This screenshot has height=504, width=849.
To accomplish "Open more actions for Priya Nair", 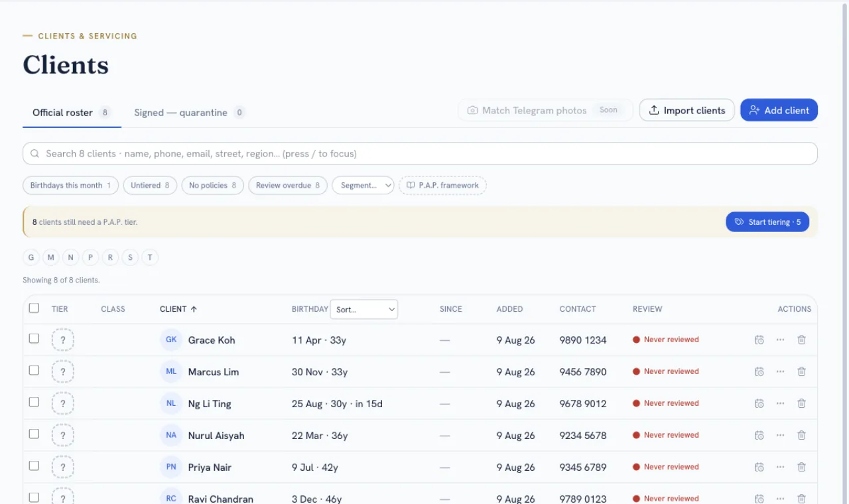I will tap(780, 468).
